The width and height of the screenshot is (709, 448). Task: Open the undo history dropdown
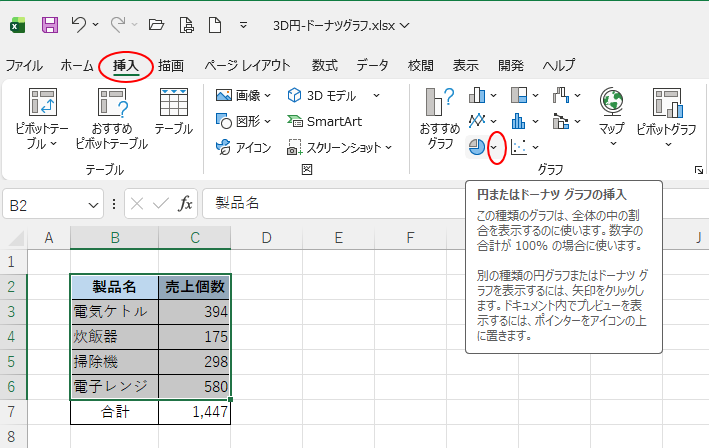tap(95, 25)
